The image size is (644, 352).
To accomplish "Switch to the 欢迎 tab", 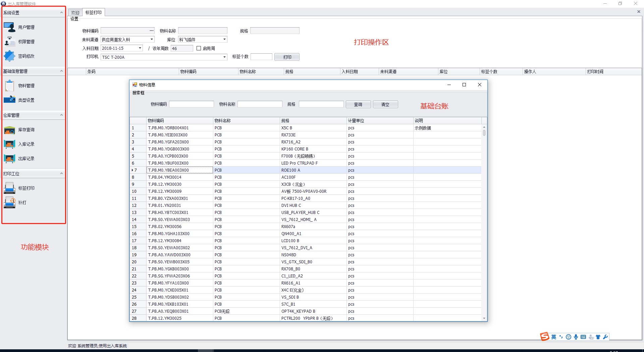I will pyautogui.click(x=75, y=13).
